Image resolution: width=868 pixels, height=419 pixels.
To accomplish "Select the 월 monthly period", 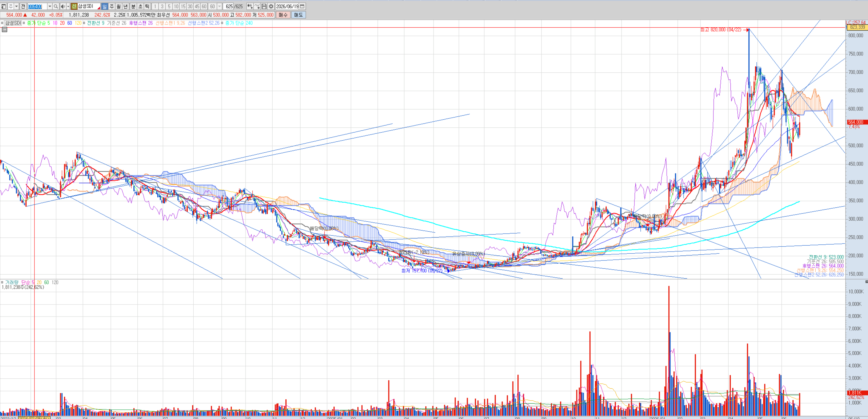I will click(119, 6).
